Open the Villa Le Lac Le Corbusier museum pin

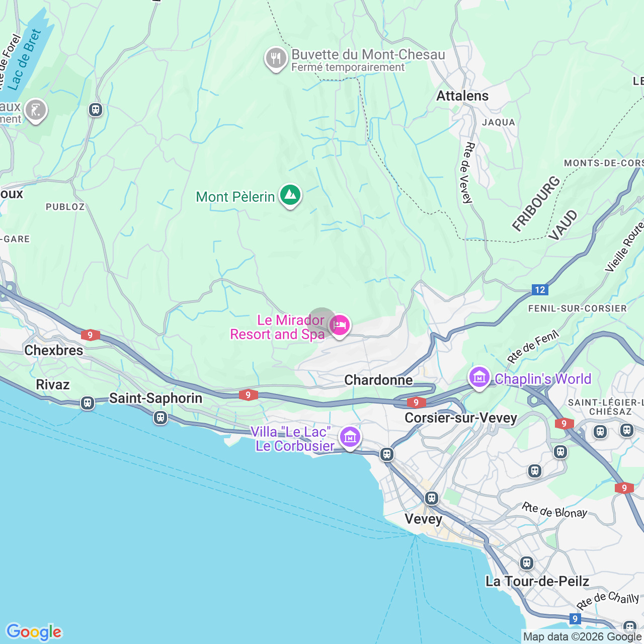pos(350,437)
